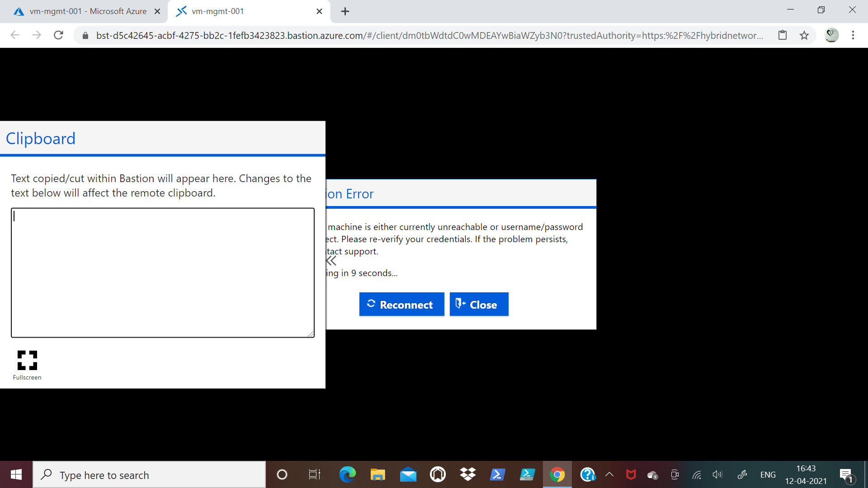The width and height of the screenshot is (868, 488).
Task: Show hidden system tray icons
Action: (x=609, y=474)
